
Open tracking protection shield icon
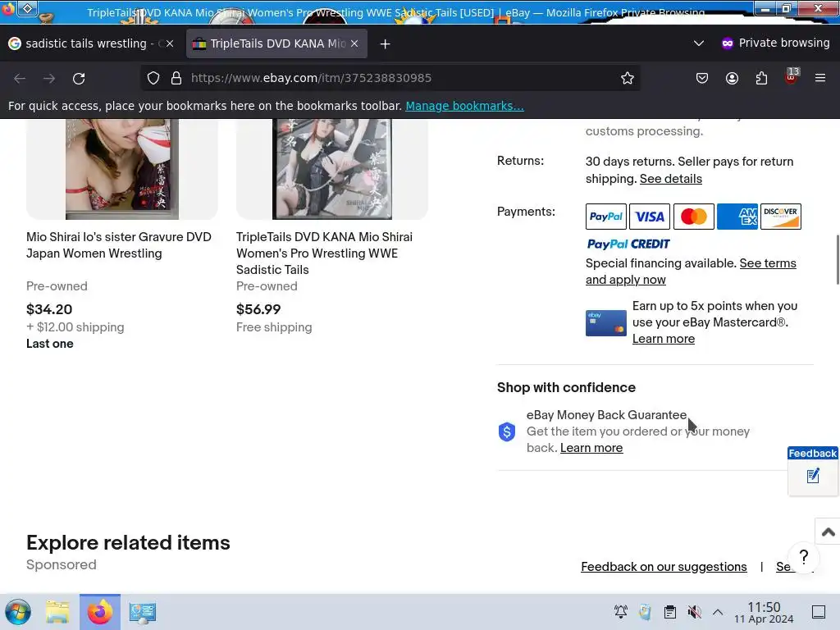(153, 78)
